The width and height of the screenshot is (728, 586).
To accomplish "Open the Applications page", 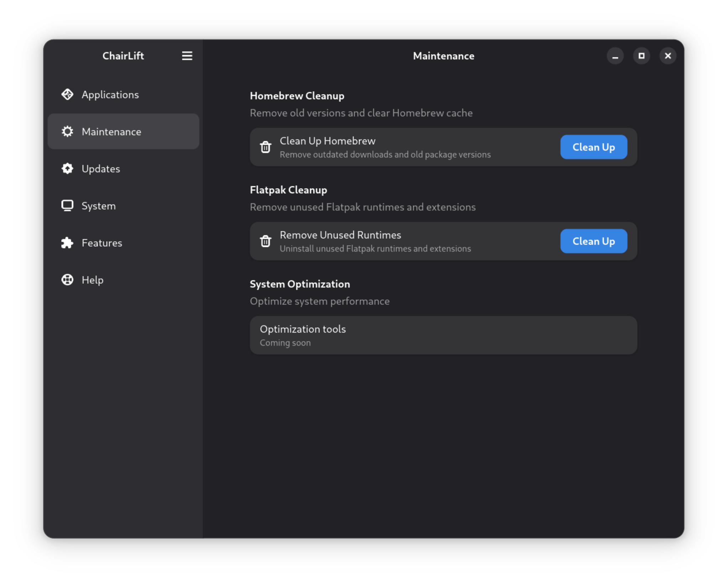I will tap(123, 94).
